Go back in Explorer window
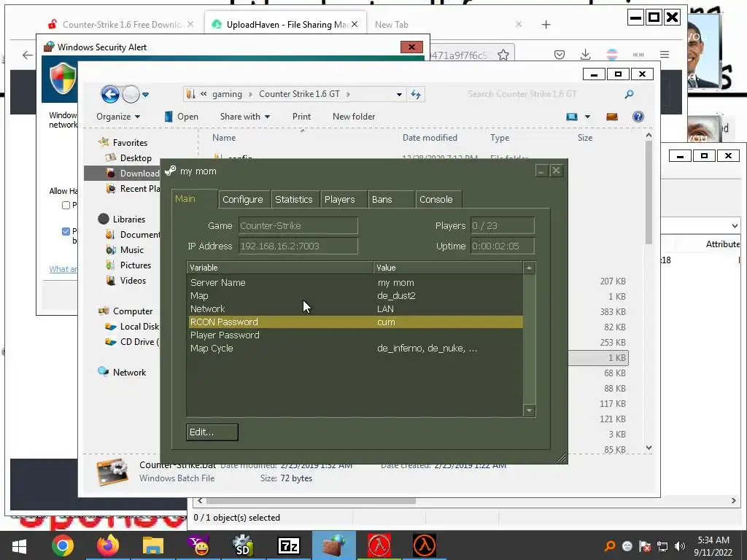Screen dimensions: 747x560 click(110, 94)
